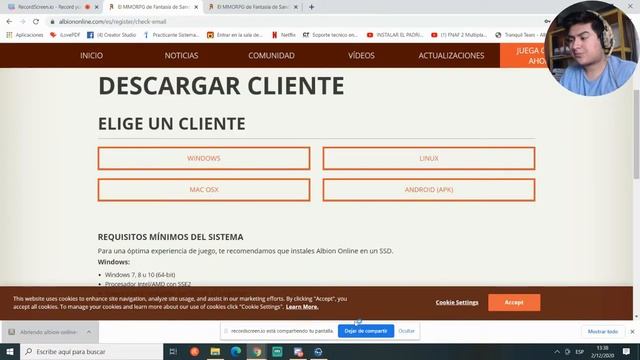Open the COMUNIDAD menu item

tap(271, 56)
